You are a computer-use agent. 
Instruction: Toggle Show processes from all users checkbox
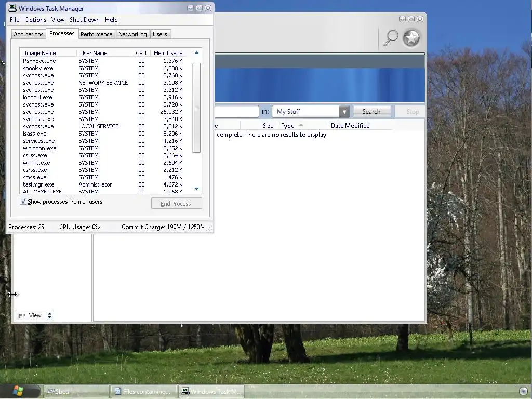pyautogui.click(x=23, y=202)
